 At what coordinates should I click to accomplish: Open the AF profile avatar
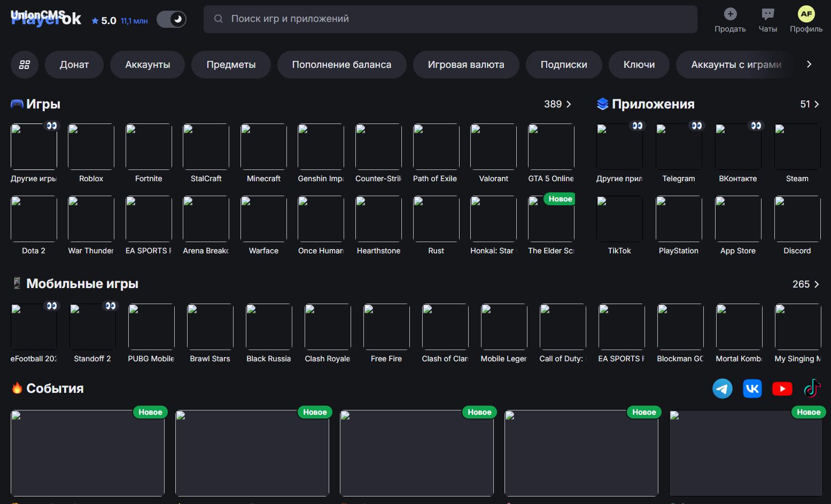click(x=806, y=14)
